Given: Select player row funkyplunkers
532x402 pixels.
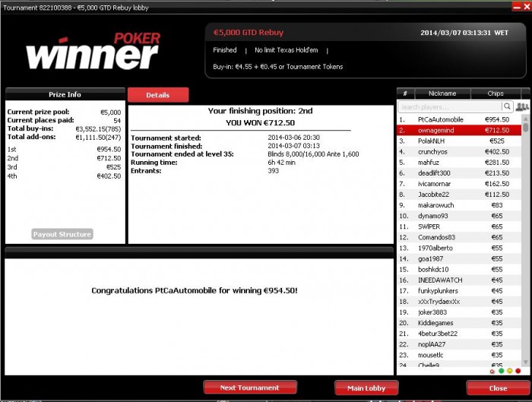Looking at the screenshot, I should click(x=459, y=290).
